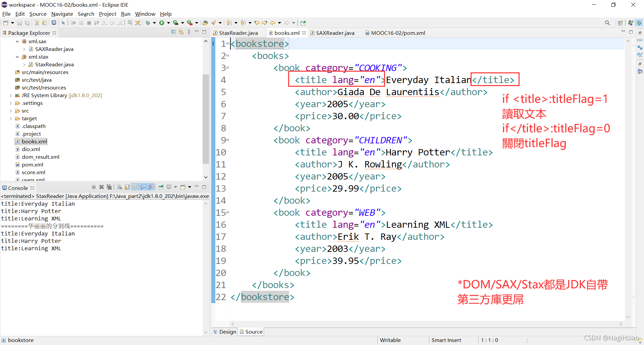Select score.xml in Package Explorer
This screenshot has height=345, width=644.
pos(33,172)
